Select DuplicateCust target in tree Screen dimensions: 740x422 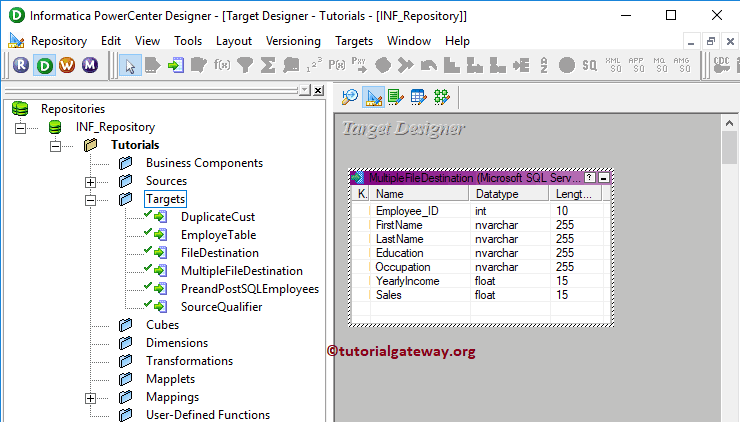pyautogui.click(x=218, y=217)
